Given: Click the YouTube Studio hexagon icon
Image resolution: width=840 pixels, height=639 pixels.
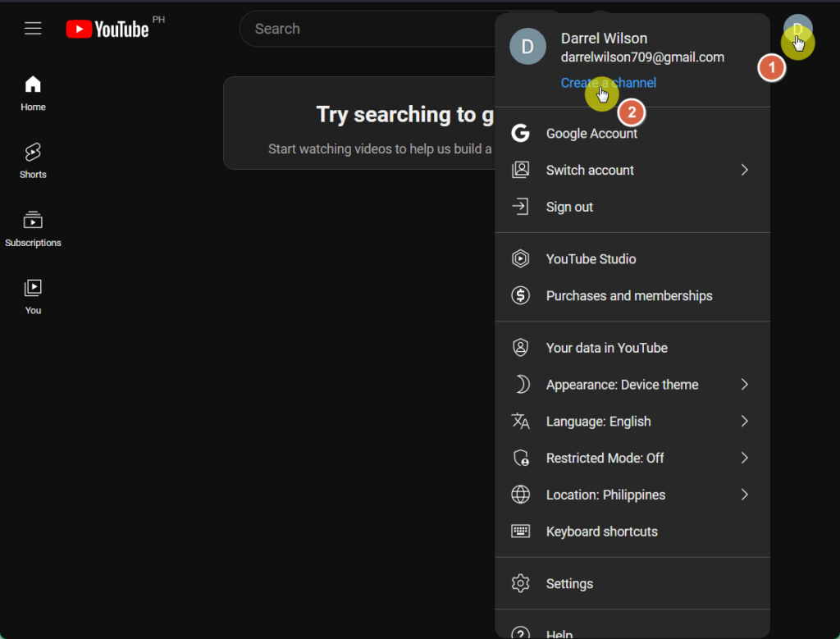Looking at the screenshot, I should coord(520,258).
